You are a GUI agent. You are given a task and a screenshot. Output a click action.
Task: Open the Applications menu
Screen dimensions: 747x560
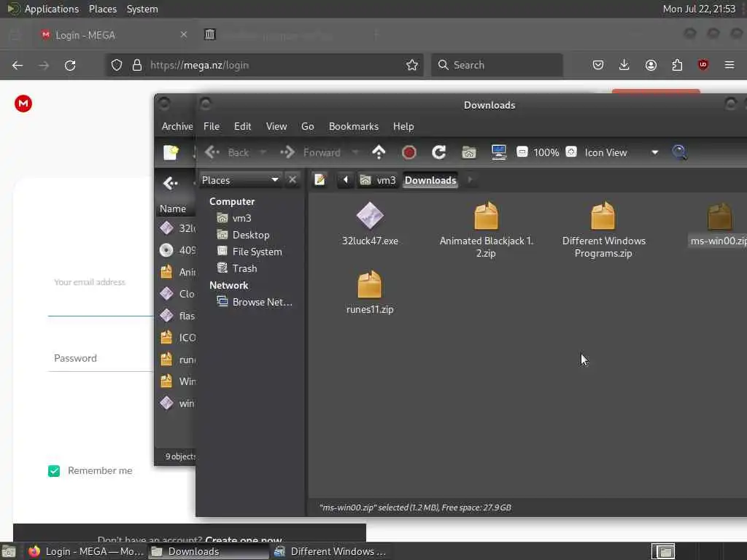pos(43,9)
